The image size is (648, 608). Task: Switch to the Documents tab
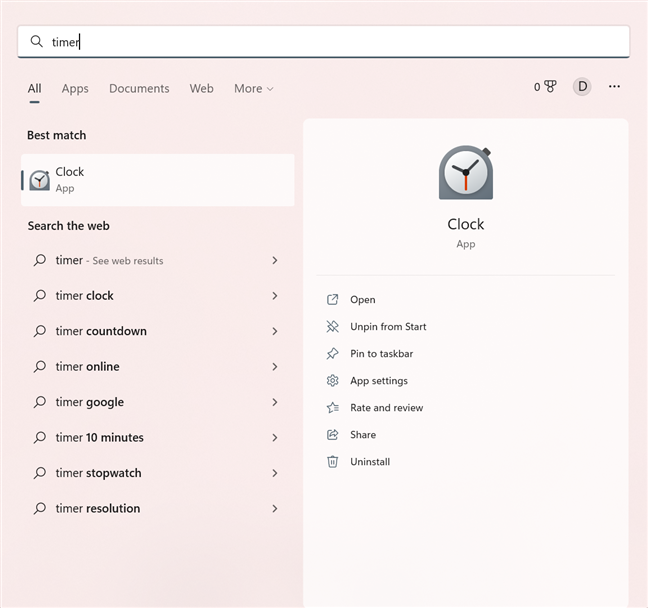pyautogui.click(x=139, y=88)
